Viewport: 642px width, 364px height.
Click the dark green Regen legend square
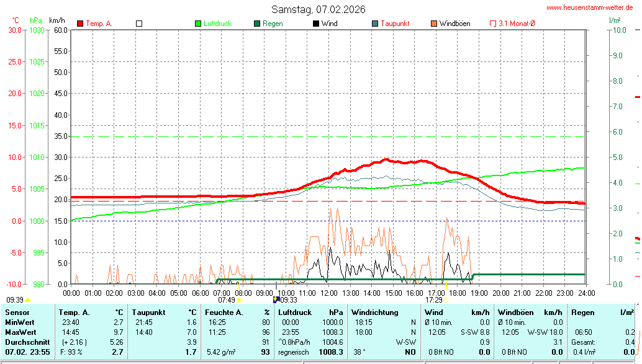click(x=257, y=24)
